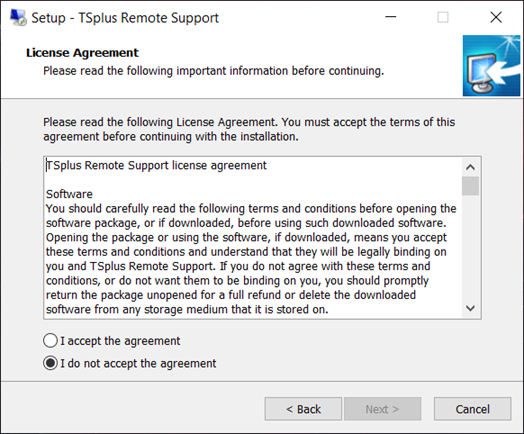Image resolution: width=524 pixels, height=434 pixels.
Task: Click the Setup installer icon in title bar
Action: pyautogui.click(x=18, y=17)
